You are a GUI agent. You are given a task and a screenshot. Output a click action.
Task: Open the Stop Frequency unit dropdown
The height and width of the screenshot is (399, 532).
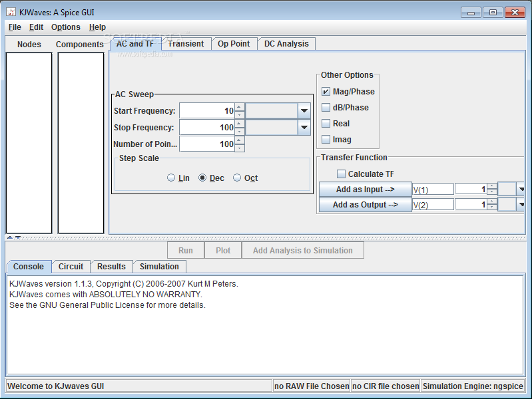304,128
